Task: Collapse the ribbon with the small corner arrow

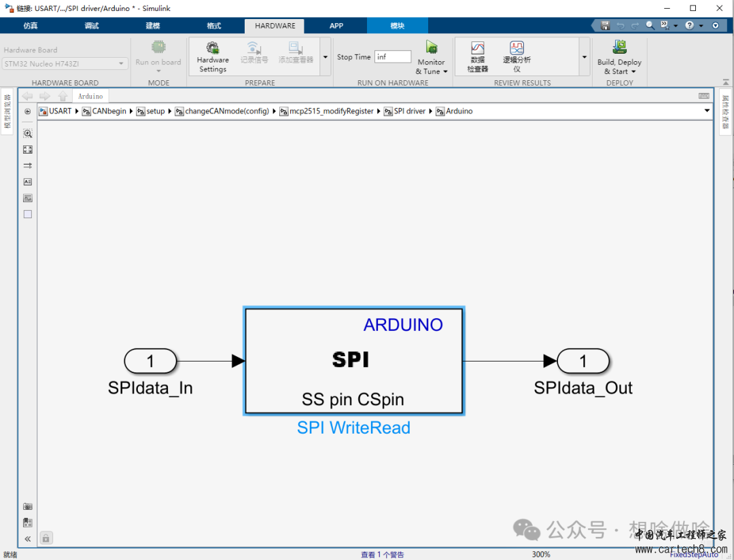Action: pyautogui.click(x=726, y=82)
